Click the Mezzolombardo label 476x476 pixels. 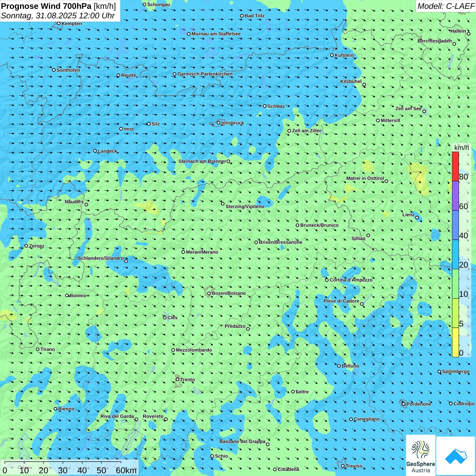[x=194, y=350]
